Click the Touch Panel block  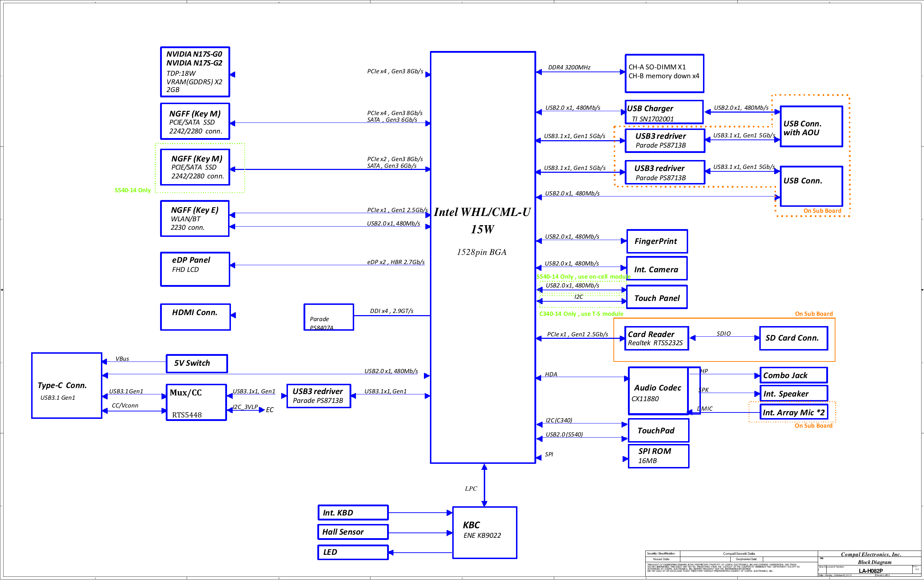[x=657, y=298]
